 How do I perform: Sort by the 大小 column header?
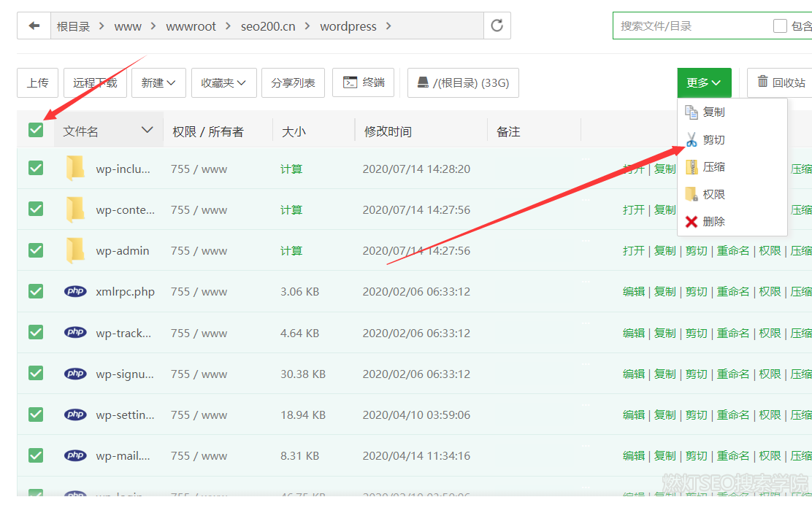tap(294, 131)
